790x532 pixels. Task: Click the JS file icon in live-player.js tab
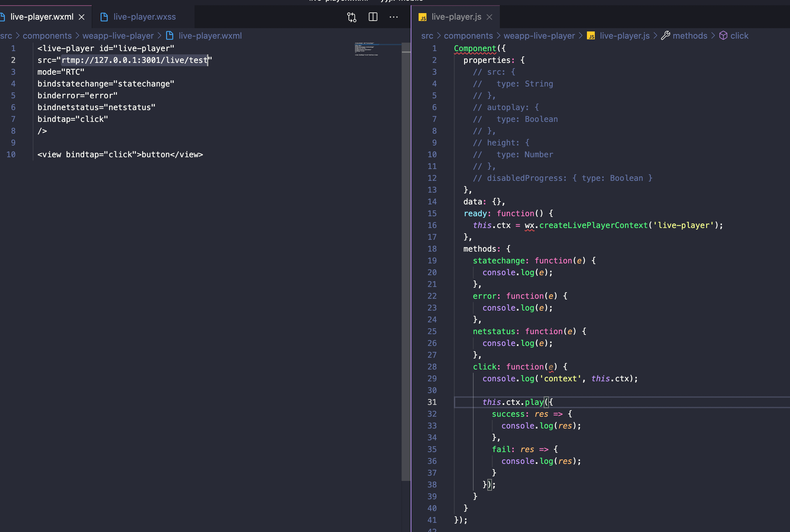[x=422, y=17]
